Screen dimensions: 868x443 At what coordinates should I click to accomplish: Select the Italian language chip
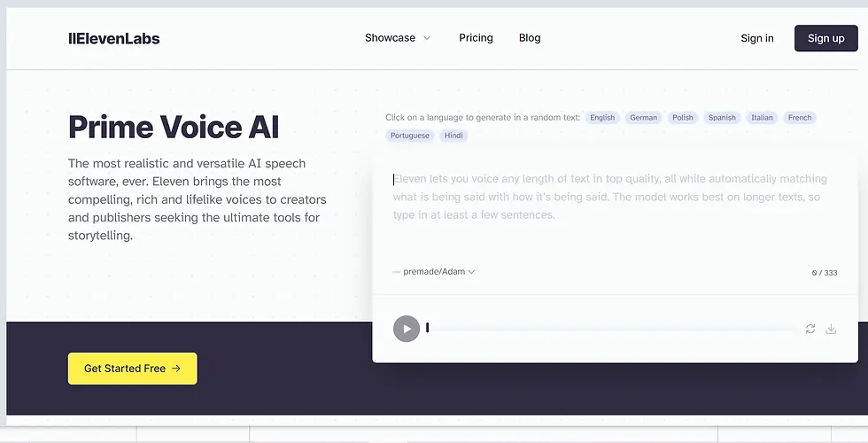click(762, 117)
